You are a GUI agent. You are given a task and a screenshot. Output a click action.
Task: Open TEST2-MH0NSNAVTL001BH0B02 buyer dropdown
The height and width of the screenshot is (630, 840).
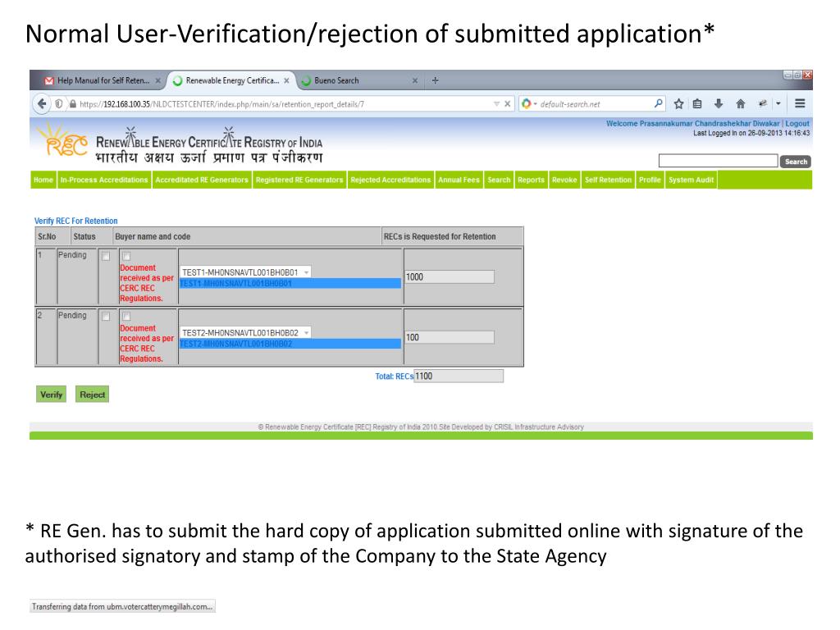(x=245, y=333)
